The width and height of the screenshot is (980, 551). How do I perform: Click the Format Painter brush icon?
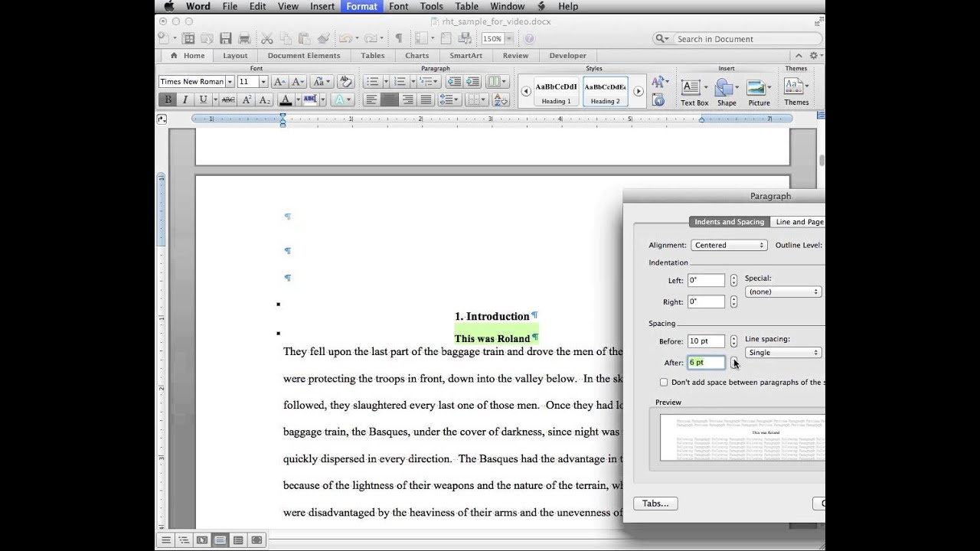coord(322,38)
